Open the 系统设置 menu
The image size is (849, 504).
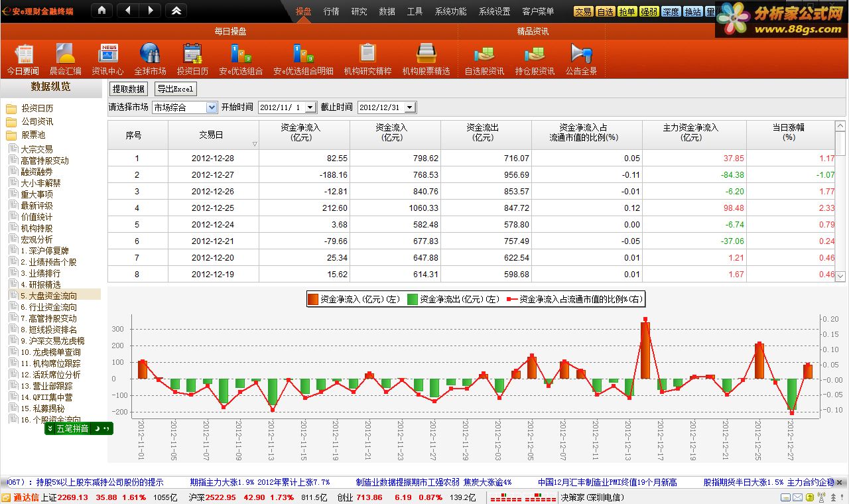tap(494, 11)
